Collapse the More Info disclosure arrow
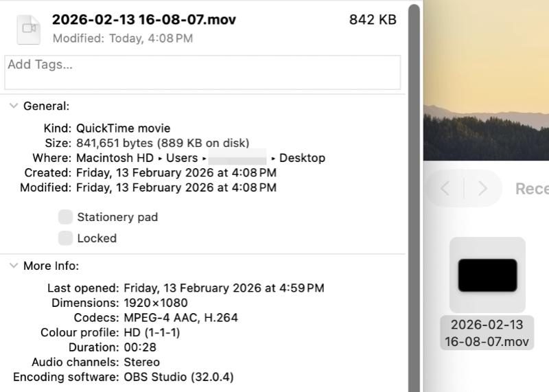This screenshot has height=392, width=549. (x=13, y=266)
